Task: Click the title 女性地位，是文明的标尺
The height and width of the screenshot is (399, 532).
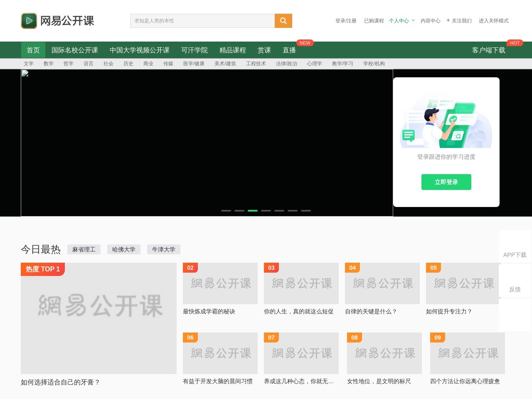Action: pyautogui.click(x=379, y=381)
